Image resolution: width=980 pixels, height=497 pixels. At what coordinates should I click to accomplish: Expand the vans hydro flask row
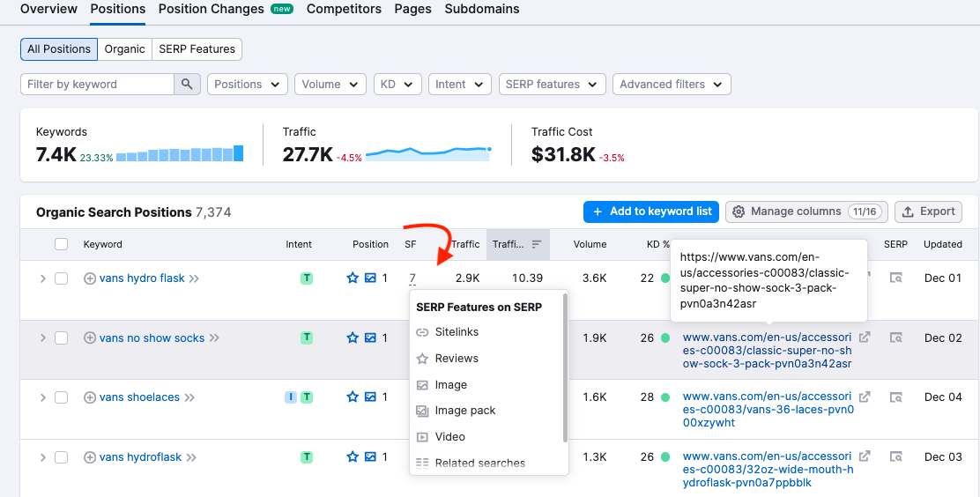pos(42,278)
